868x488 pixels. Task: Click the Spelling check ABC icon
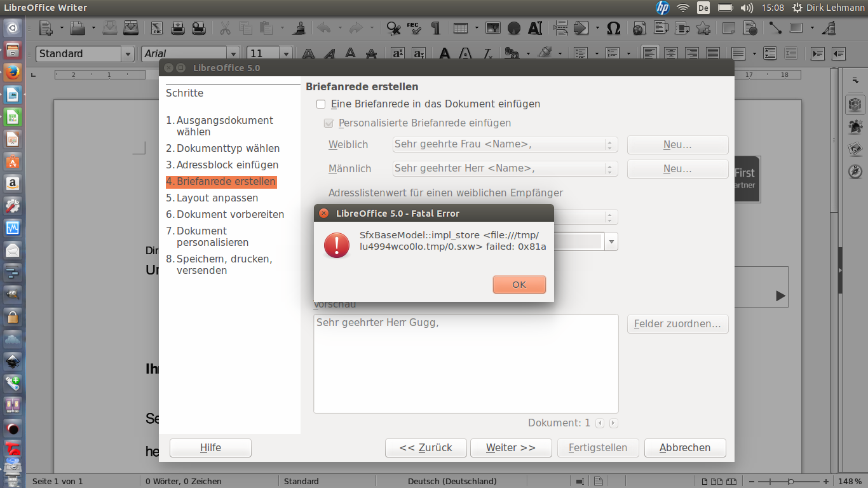(414, 28)
